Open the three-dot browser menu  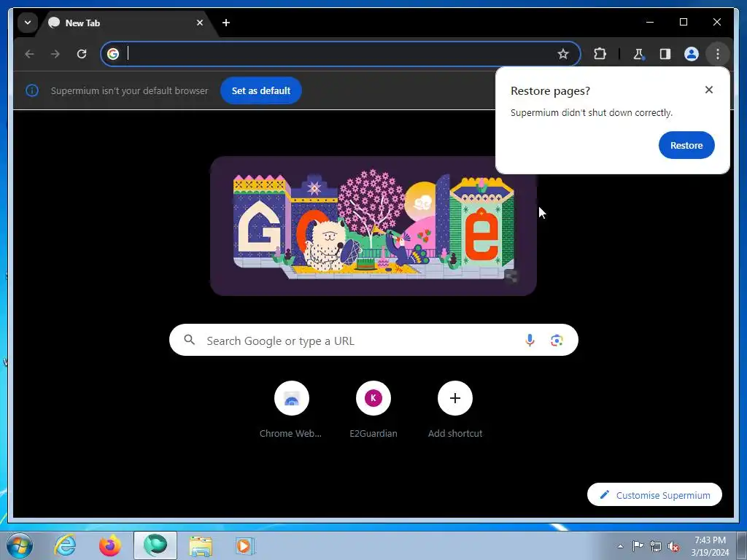(718, 54)
